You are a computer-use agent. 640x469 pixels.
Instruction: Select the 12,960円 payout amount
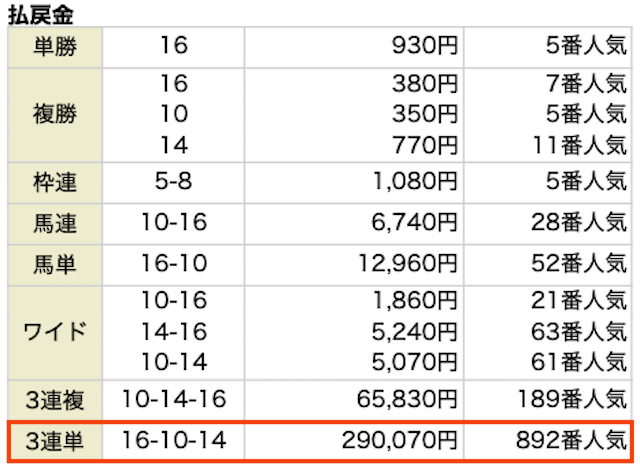[x=411, y=262]
